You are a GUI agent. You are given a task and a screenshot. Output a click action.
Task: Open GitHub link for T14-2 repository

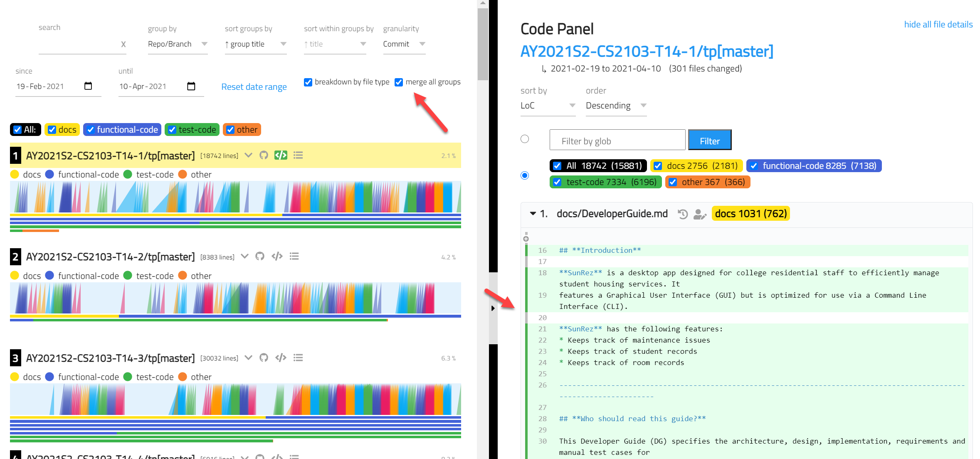(x=259, y=256)
